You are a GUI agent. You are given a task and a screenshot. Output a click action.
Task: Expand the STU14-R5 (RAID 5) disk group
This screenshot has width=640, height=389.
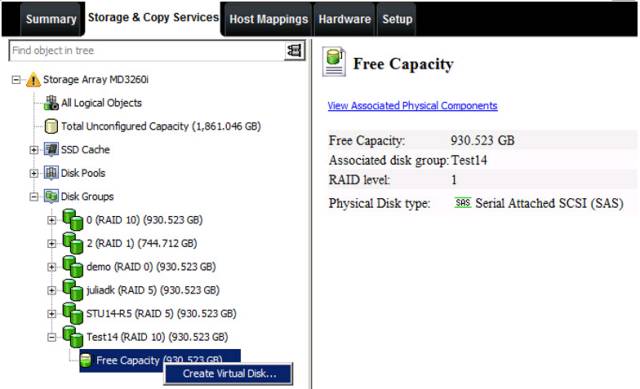(51, 314)
